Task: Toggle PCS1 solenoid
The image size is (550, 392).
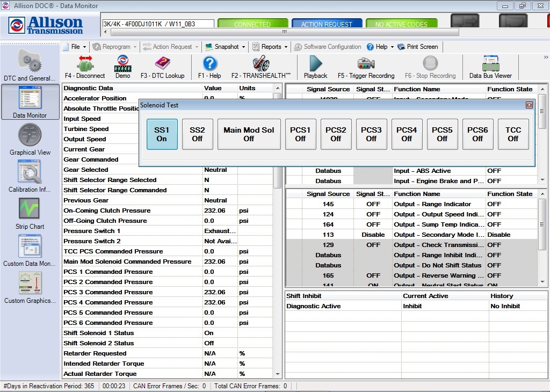Action: pos(300,134)
